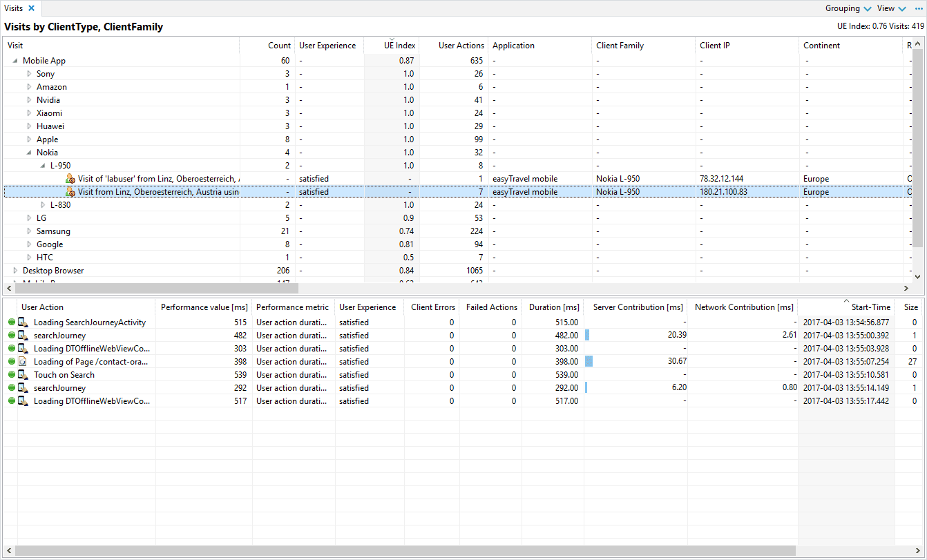Click the green status dot of Loading of Page row
Screen dimensions: 927x560
click(11, 362)
